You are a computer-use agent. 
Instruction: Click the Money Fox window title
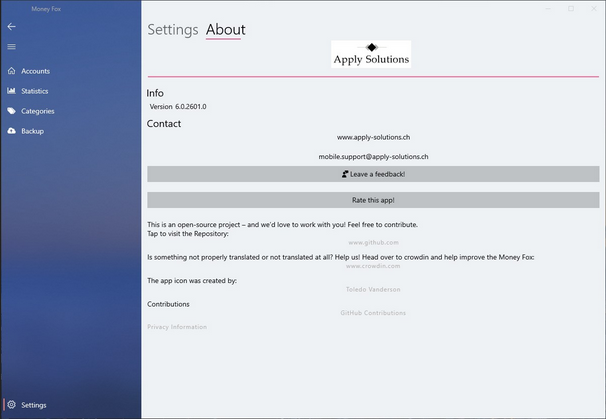click(46, 9)
